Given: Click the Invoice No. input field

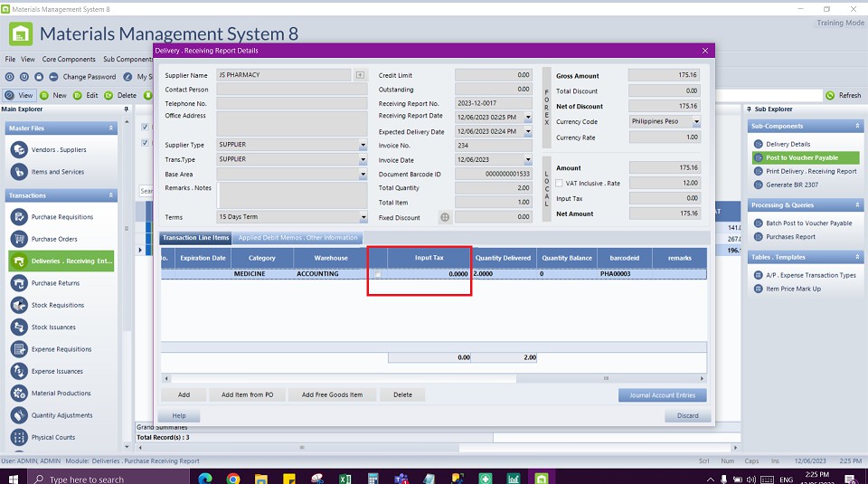Looking at the screenshot, I should 493,145.
